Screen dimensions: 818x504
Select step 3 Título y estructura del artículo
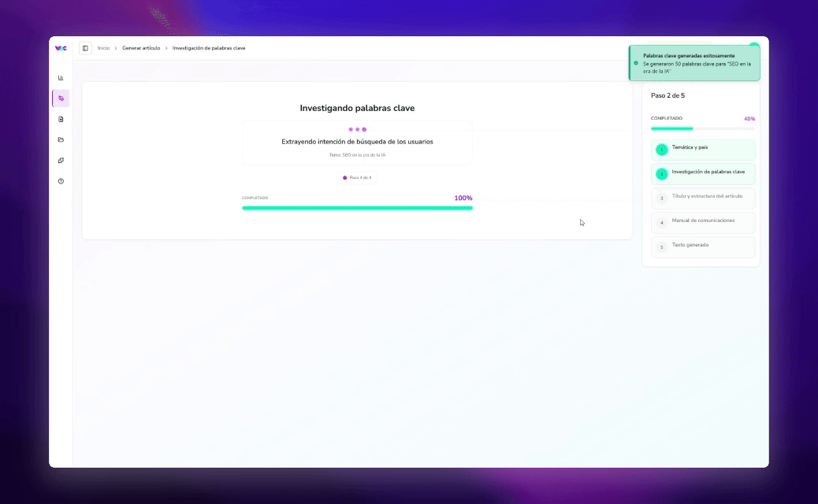(702, 198)
